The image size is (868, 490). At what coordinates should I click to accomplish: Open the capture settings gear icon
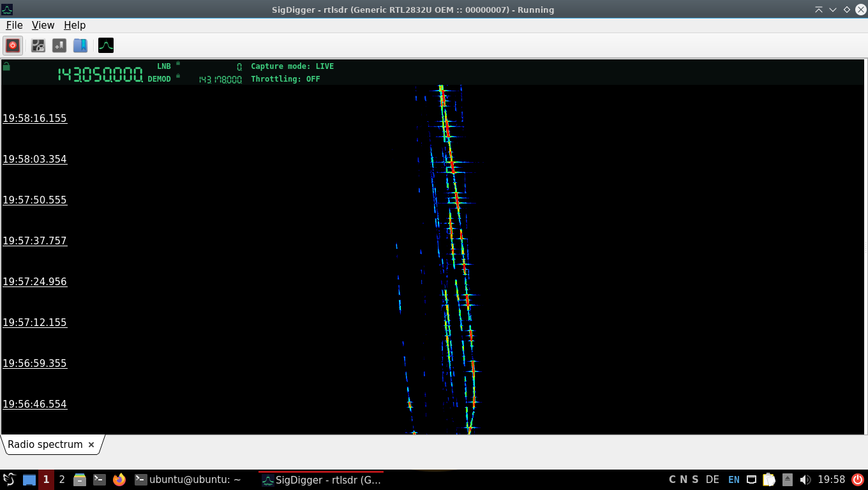pos(38,45)
